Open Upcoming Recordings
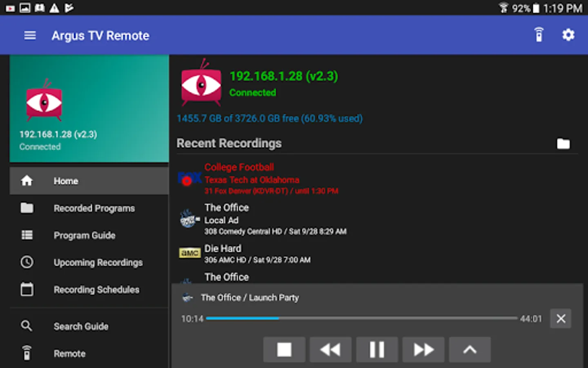This screenshot has width=588, height=368. coord(89,263)
